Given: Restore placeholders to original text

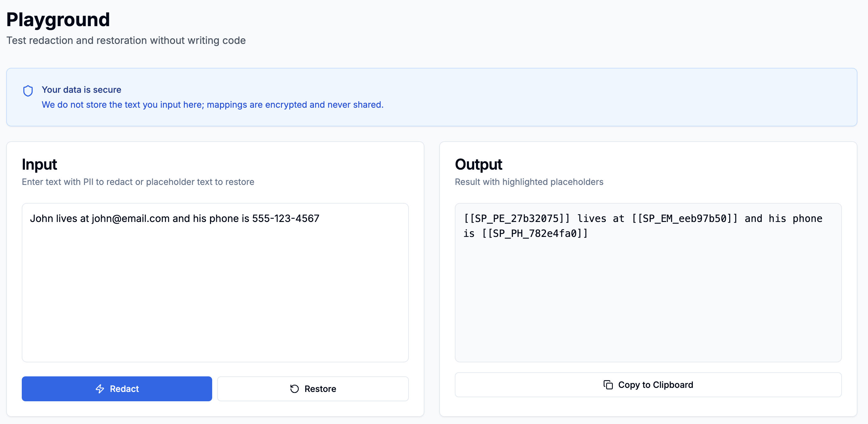Looking at the screenshot, I should tap(313, 389).
